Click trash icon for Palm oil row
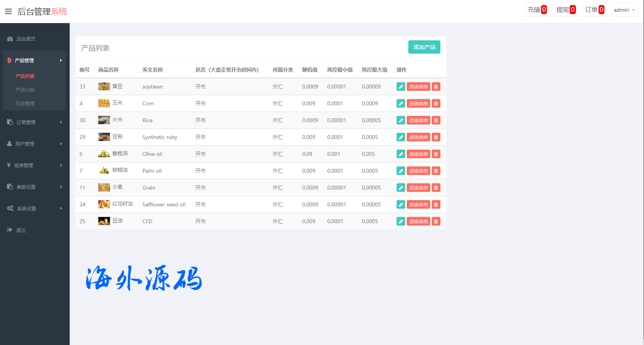 (x=436, y=171)
